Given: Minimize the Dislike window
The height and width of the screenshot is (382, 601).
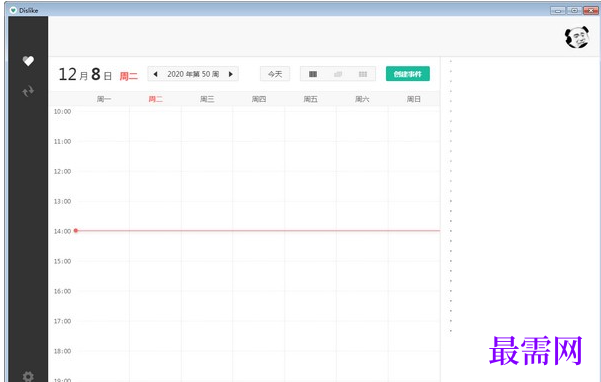Looking at the screenshot, I should click(558, 11).
